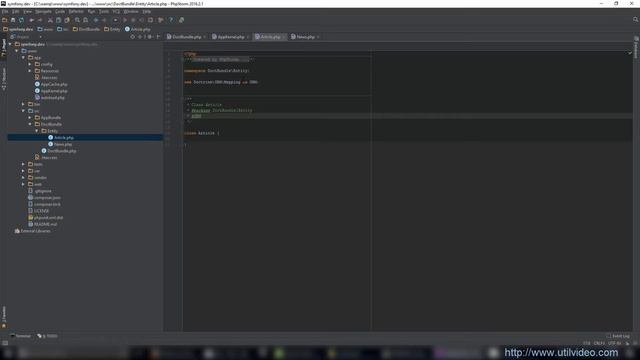The width and height of the screenshot is (640, 360).
Task: Click the Debug bug toolbar icon
Action: (x=133, y=20)
